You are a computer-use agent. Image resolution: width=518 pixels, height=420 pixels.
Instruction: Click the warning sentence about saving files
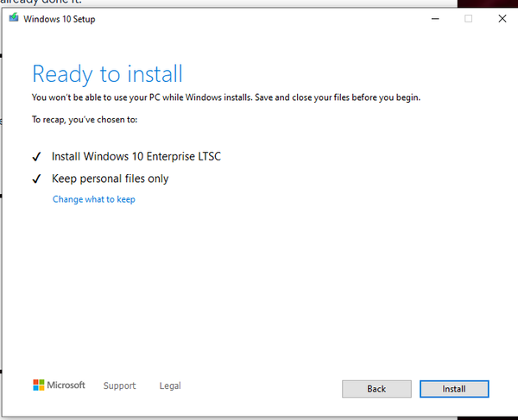tap(226, 97)
